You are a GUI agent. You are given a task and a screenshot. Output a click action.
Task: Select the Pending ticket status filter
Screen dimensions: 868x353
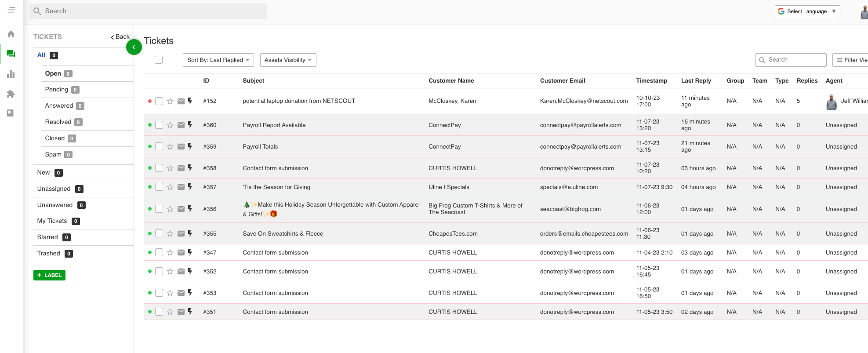point(57,89)
